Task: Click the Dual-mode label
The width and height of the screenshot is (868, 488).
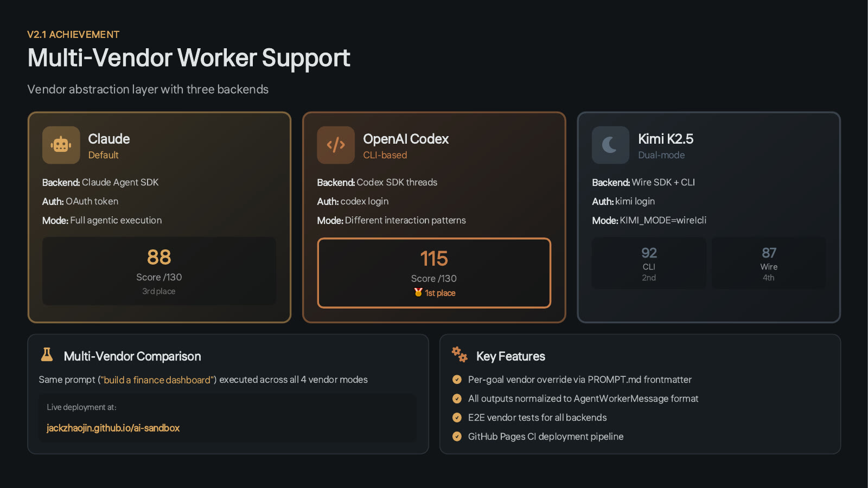Action: point(661,155)
